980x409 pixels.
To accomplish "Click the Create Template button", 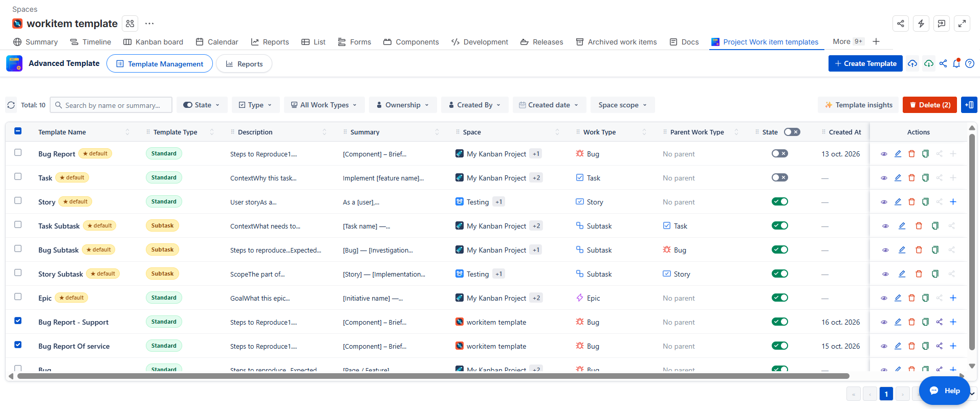I will 865,63.
